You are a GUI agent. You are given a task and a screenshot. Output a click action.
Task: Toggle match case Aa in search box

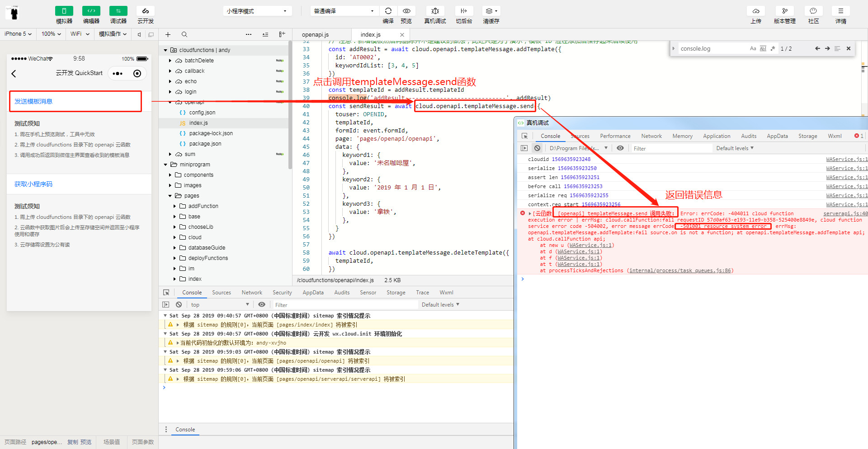click(x=753, y=48)
